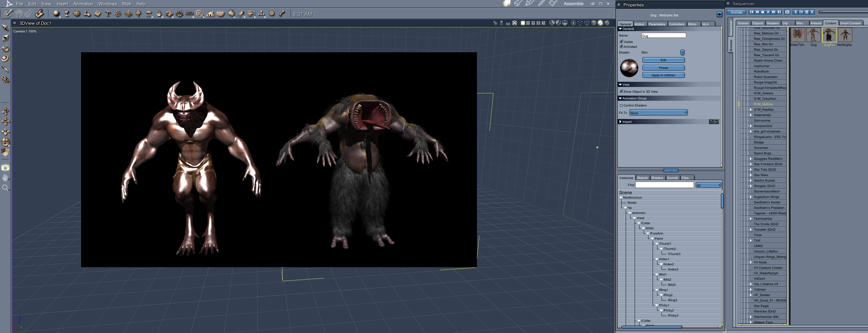Select the arrow selection tool
This screenshot has width=868, height=333.
click(x=5, y=28)
